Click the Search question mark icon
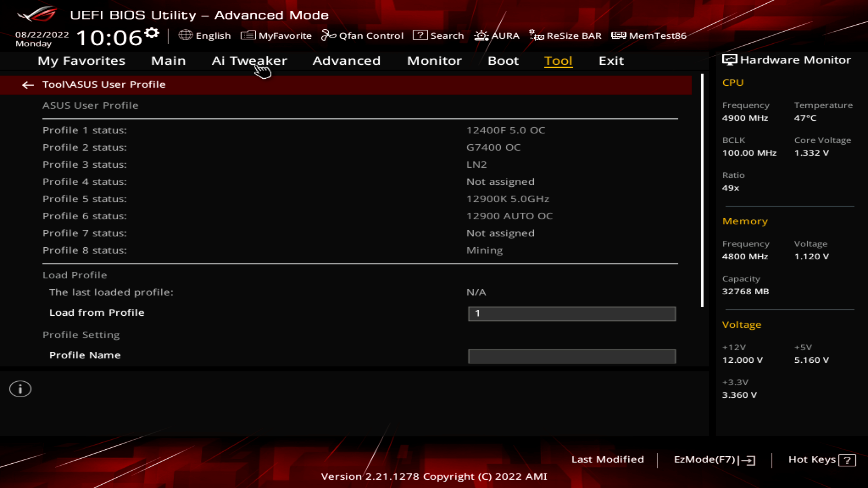868x488 pixels. pyautogui.click(x=420, y=35)
